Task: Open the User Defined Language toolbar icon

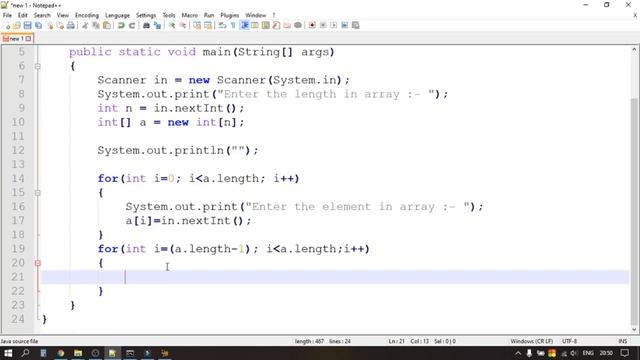Action: [255, 25]
